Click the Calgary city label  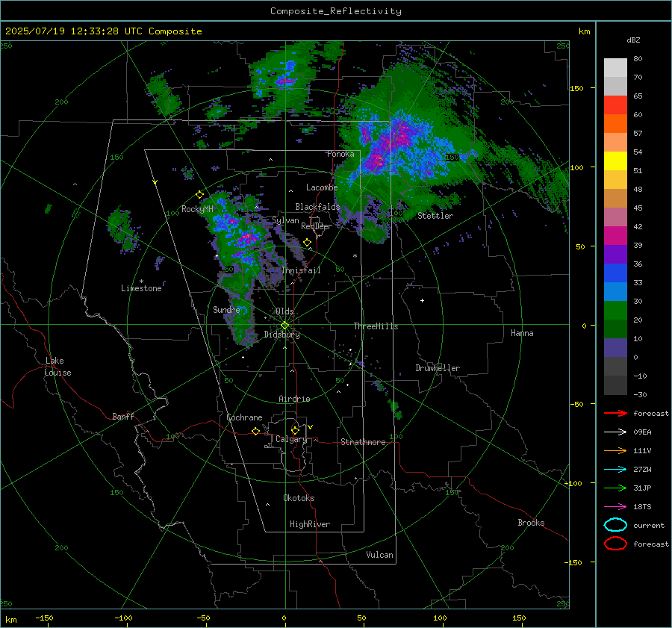coord(291,439)
